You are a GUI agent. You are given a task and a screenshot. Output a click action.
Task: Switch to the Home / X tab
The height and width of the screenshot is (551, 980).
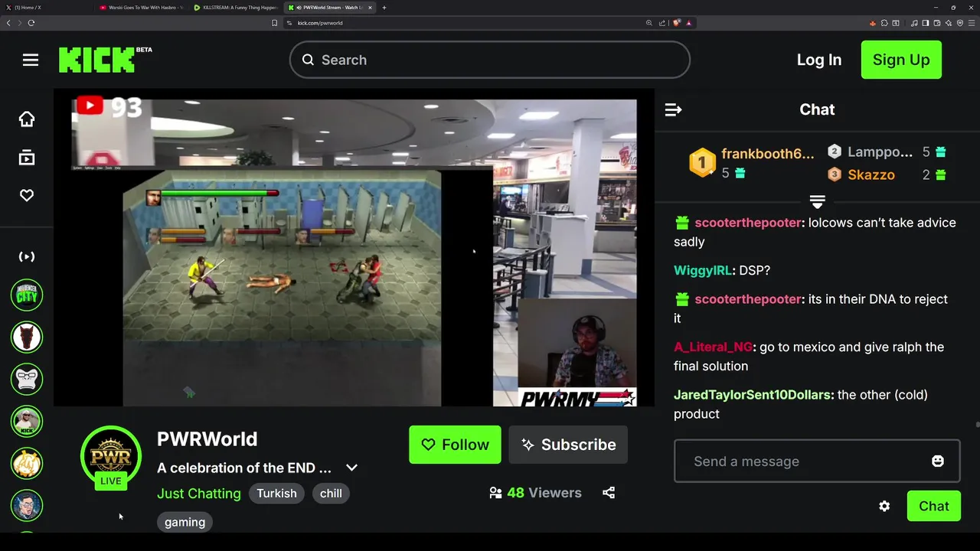click(x=44, y=8)
